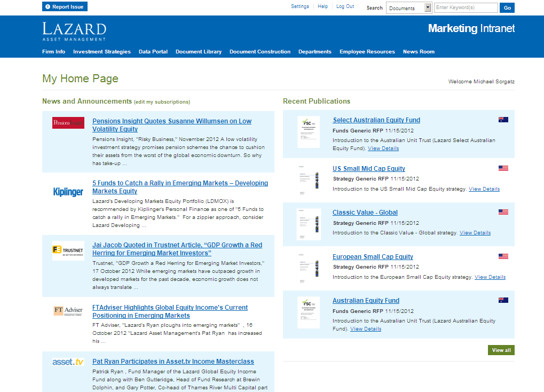
Task: Click View Details for Select Australian Equity Fund
Action: click(383, 148)
